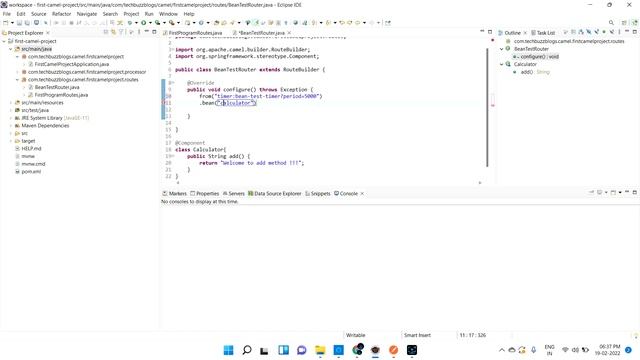Expand the src/main/resources folder
This screenshot has width=640, height=360.
11,102
